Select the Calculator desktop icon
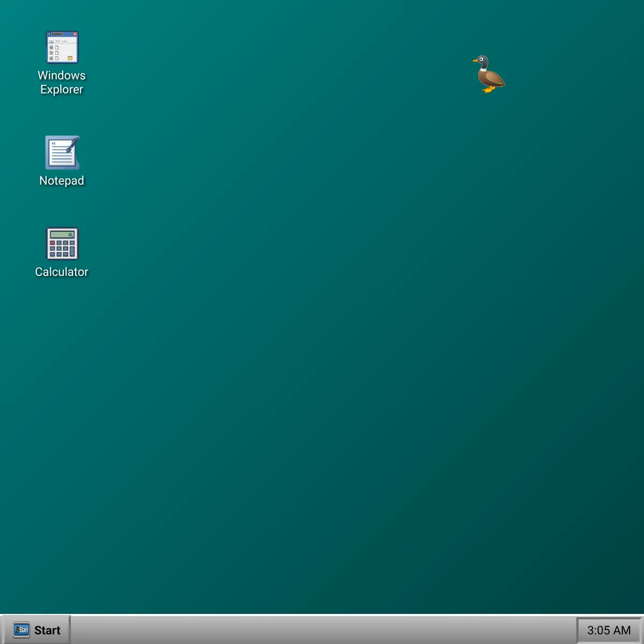This screenshot has height=644, width=644. pos(62,244)
